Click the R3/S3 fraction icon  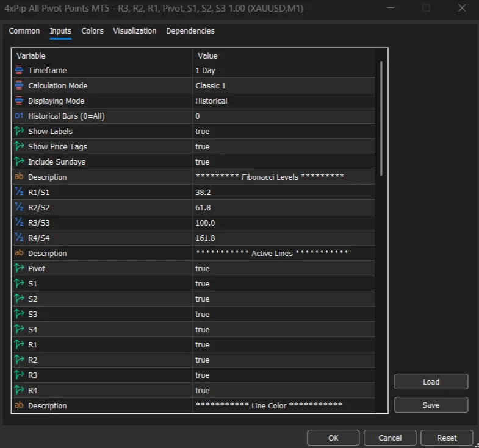(19, 222)
